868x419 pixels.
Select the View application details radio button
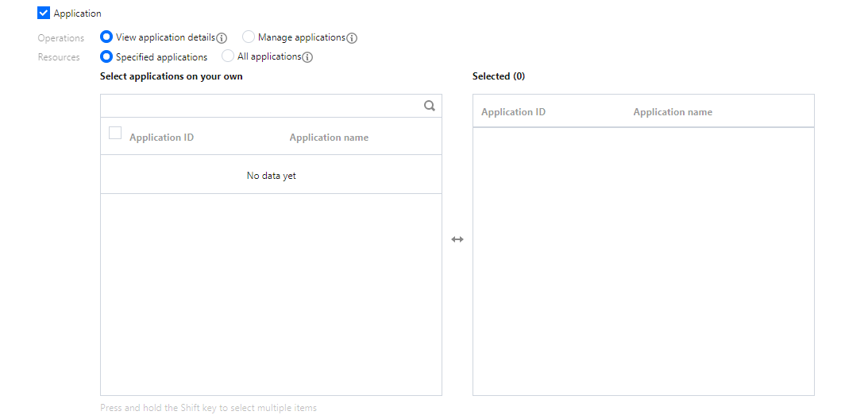point(106,37)
